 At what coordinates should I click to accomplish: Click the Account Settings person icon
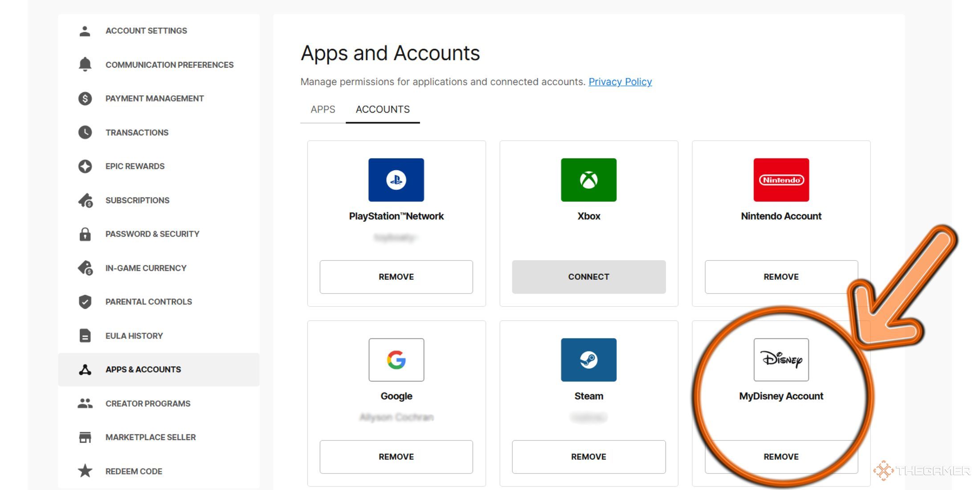[85, 31]
